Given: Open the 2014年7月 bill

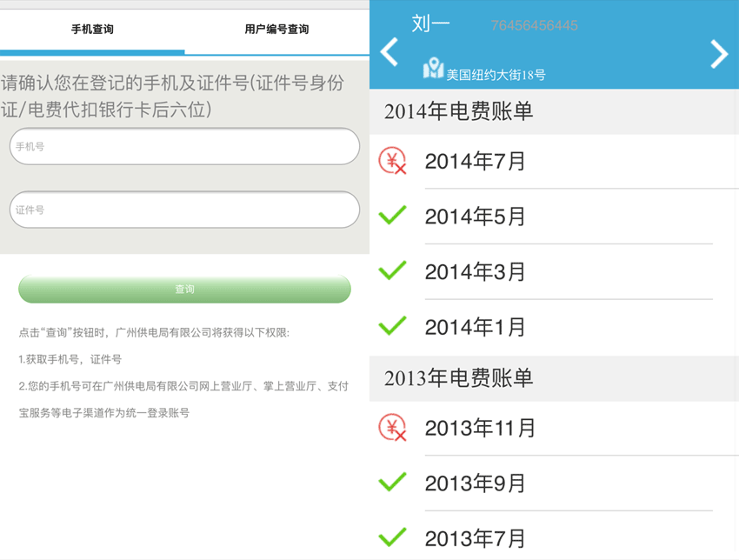Looking at the screenshot, I should pyautogui.click(x=475, y=162).
